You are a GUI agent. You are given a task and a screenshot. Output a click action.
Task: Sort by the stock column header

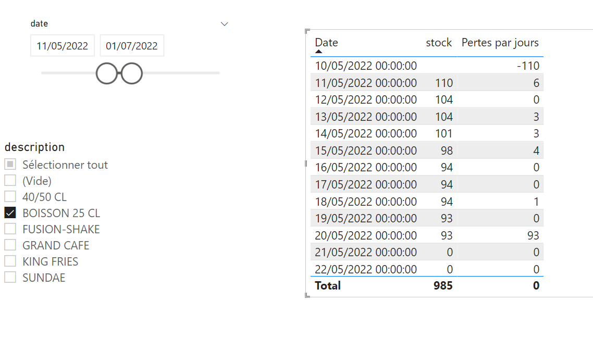(439, 42)
